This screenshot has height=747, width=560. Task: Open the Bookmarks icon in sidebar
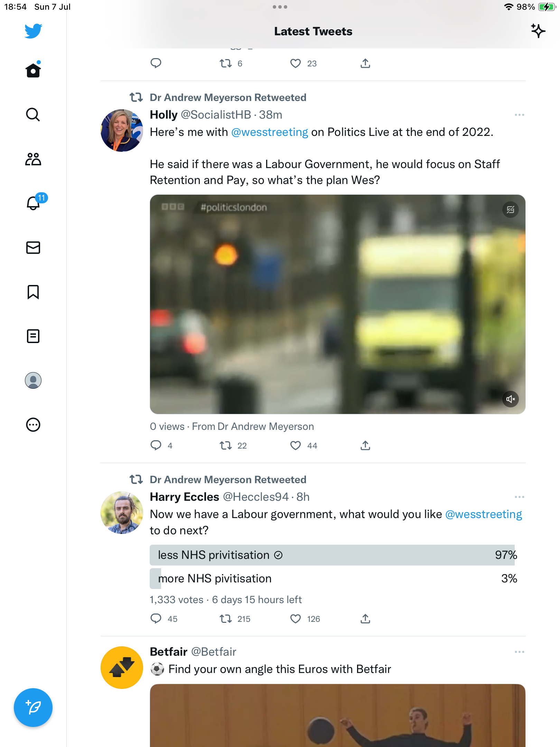click(33, 292)
